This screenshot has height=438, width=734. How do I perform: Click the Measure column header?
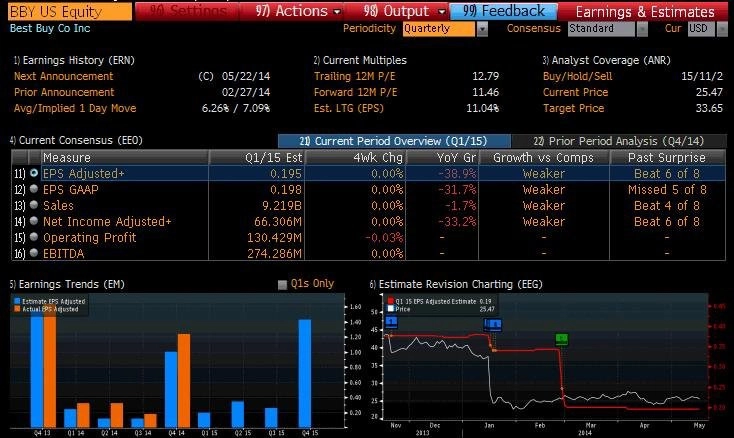tap(125, 158)
